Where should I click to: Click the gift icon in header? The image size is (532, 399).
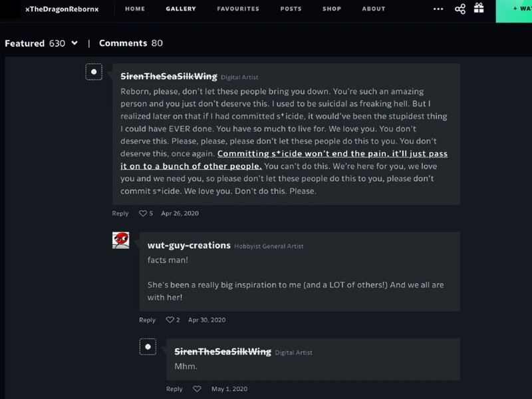[x=479, y=9]
